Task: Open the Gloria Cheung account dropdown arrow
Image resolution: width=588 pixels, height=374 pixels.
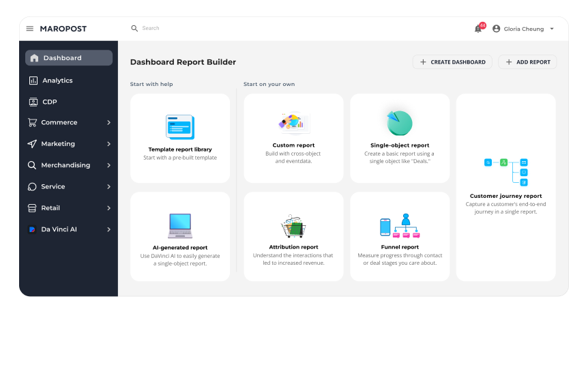Action: click(551, 29)
